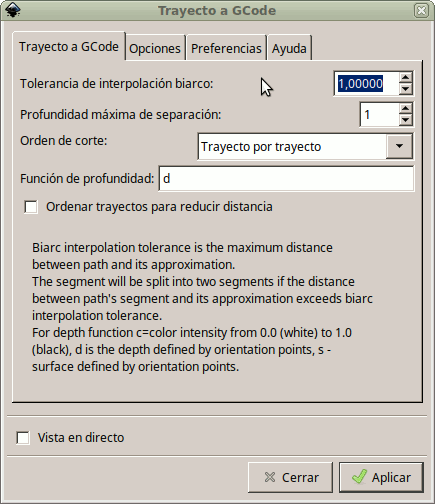Select the Trayecto a GCode tab

69,46
